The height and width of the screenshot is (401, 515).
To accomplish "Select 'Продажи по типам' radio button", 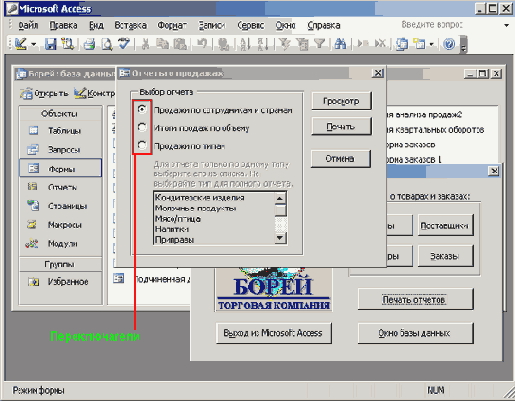I will click(x=142, y=145).
